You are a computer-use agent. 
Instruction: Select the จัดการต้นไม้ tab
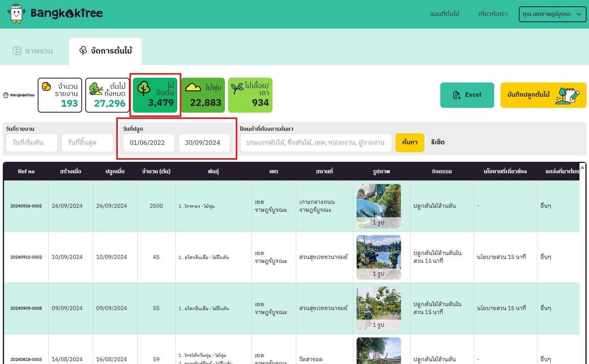pos(105,51)
